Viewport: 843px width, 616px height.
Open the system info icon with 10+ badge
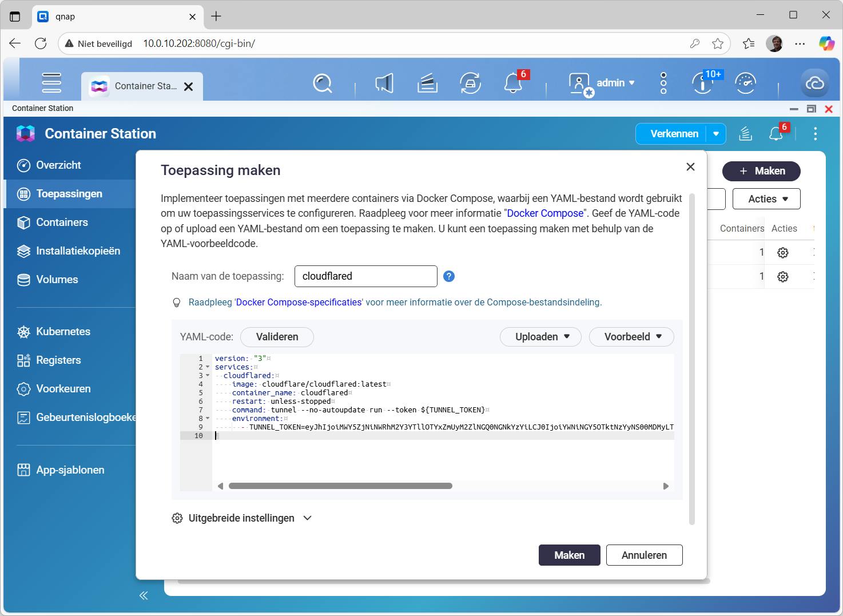(703, 84)
